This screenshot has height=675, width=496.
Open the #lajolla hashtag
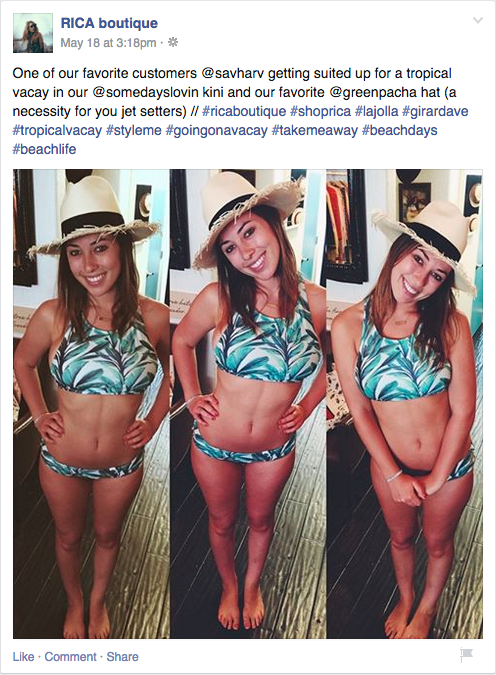tap(376, 111)
